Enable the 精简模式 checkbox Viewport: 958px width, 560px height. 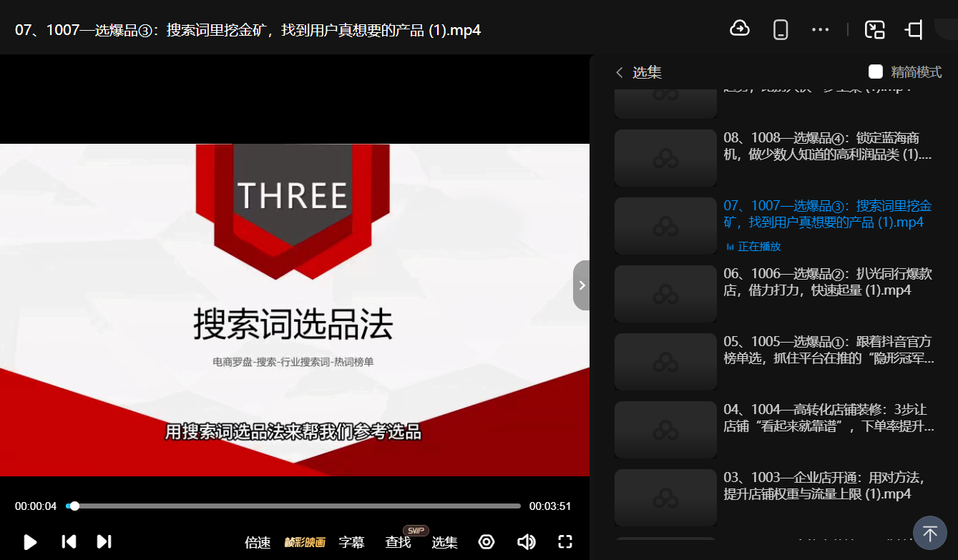[876, 72]
